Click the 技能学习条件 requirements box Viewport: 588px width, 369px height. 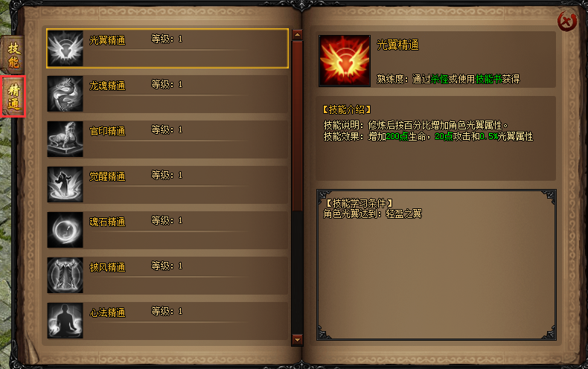pos(436,265)
